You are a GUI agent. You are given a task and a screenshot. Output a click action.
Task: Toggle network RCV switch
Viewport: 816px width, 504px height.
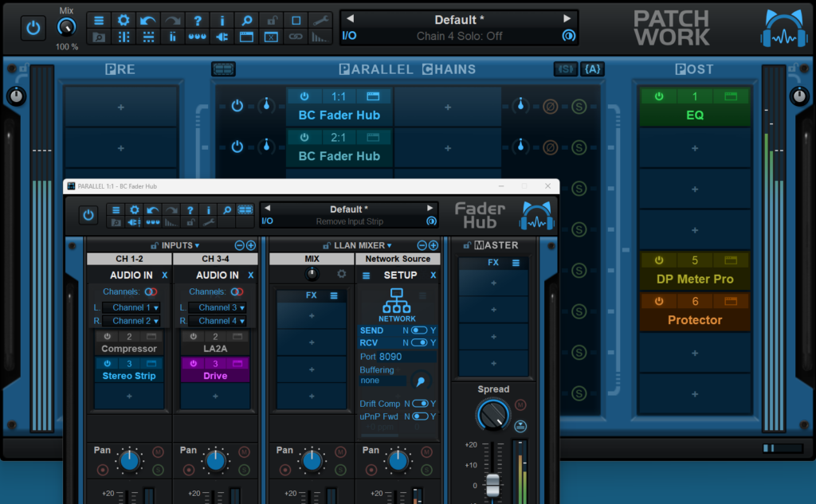click(419, 342)
